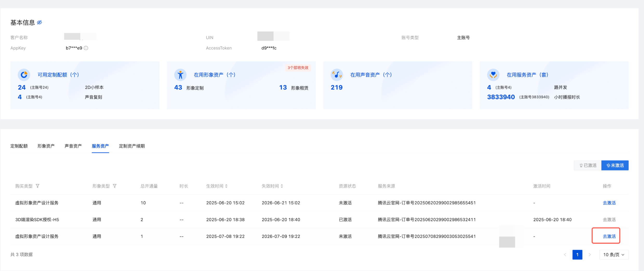The width and height of the screenshot is (644, 271).
Task: Go to next page arrow
Action: pyautogui.click(x=590, y=255)
